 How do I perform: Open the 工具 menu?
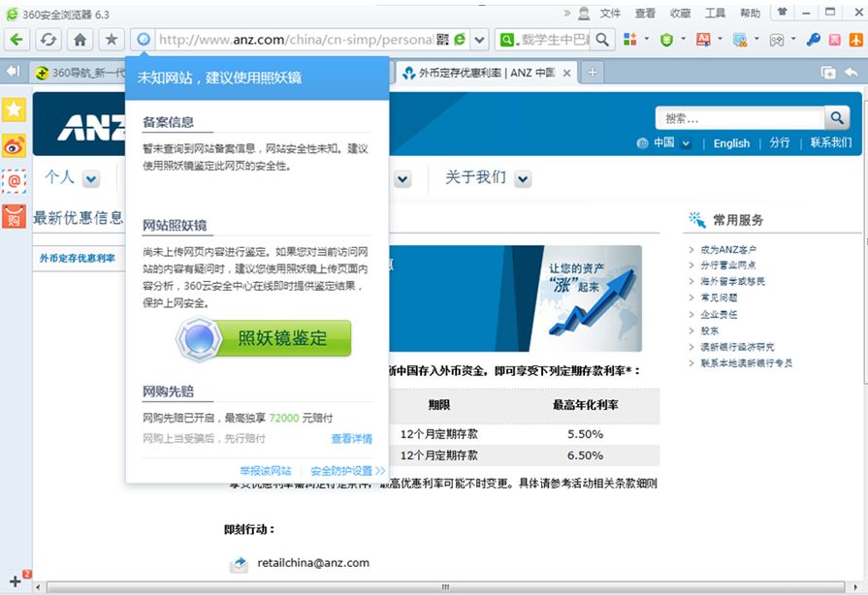(x=715, y=14)
